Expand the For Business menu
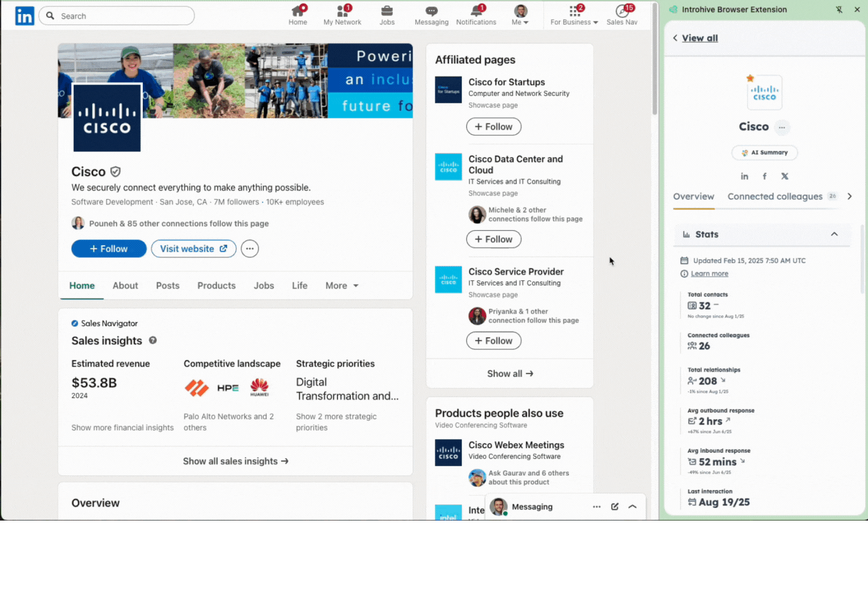Screen dimensions: 868x590 pos(573,16)
